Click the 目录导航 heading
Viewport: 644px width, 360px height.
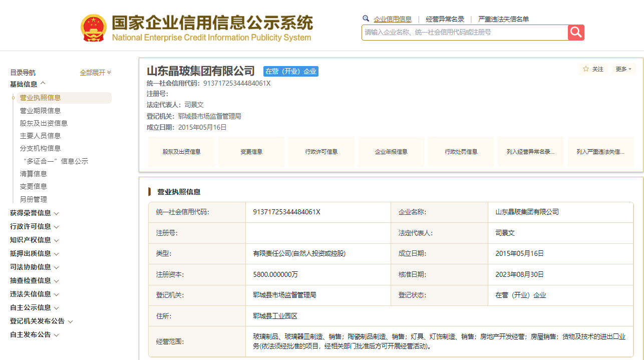coord(23,73)
